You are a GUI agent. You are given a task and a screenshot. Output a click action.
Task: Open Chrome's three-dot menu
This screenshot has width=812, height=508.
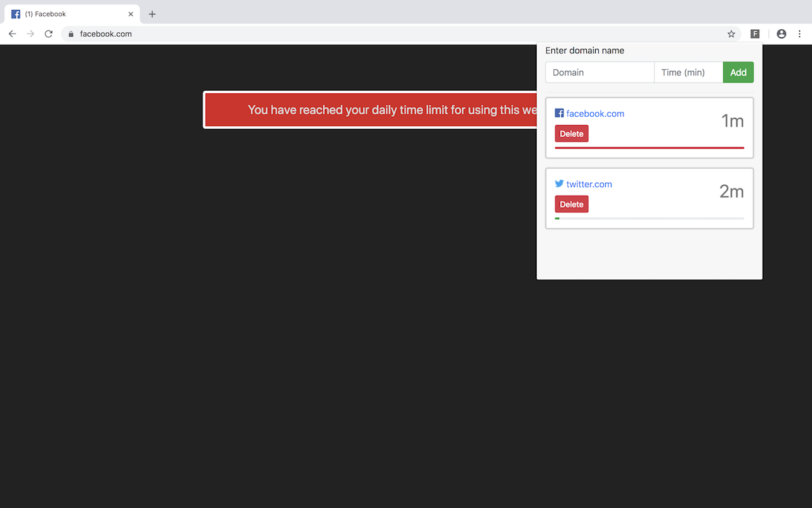point(799,34)
